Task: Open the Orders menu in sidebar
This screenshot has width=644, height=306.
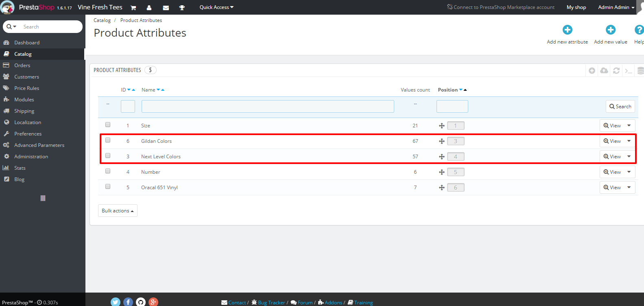Action: (22, 65)
